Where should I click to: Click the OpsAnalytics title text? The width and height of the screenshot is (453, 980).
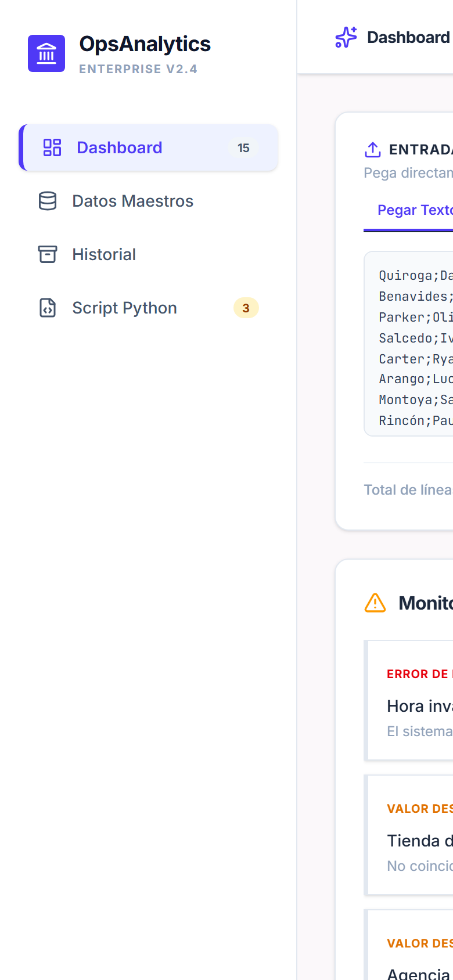[145, 44]
